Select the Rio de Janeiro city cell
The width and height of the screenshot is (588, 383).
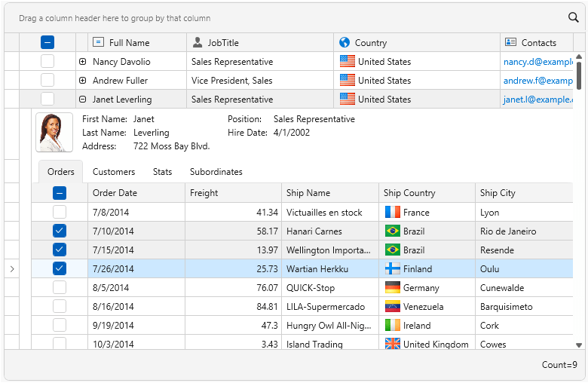pos(524,231)
